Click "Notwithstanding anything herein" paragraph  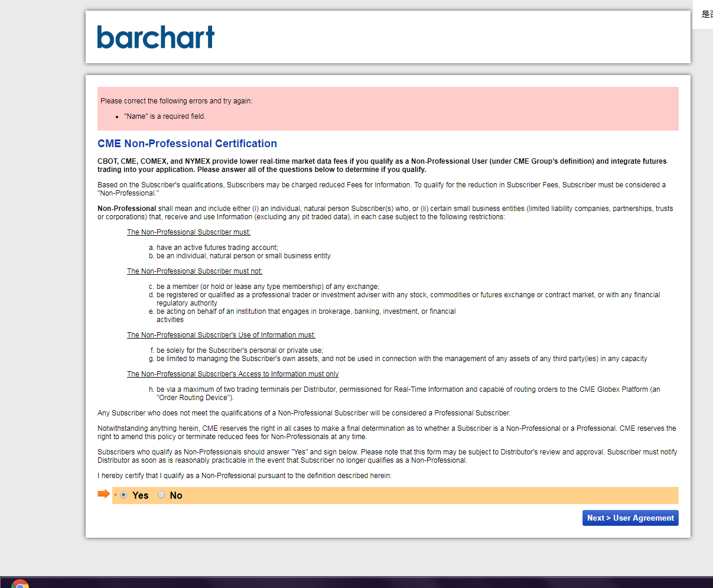[387, 433]
